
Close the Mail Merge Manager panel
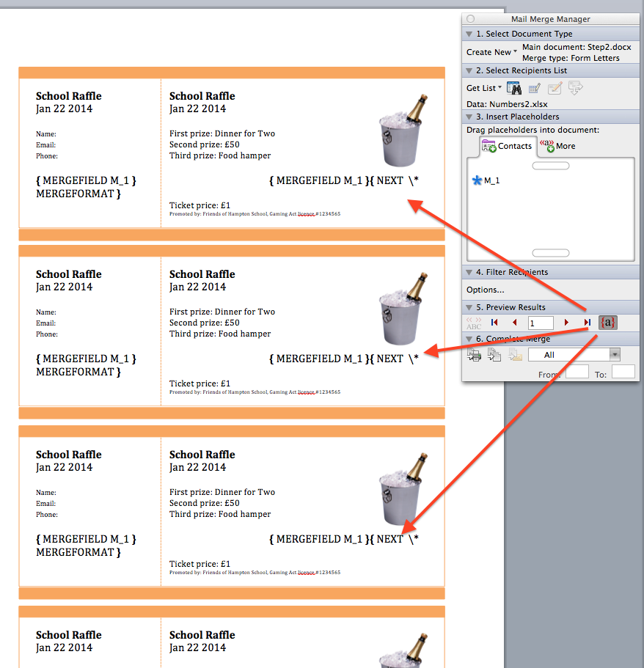471,19
